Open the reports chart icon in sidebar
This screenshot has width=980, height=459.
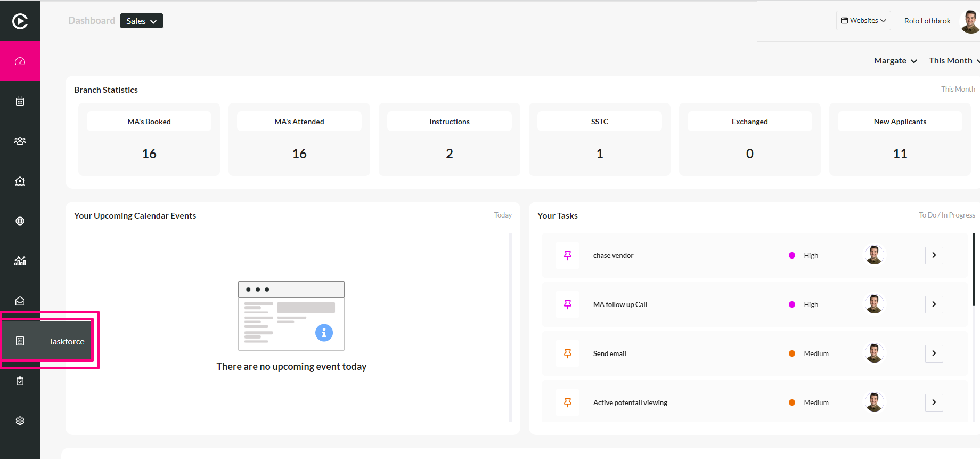click(x=20, y=261)
